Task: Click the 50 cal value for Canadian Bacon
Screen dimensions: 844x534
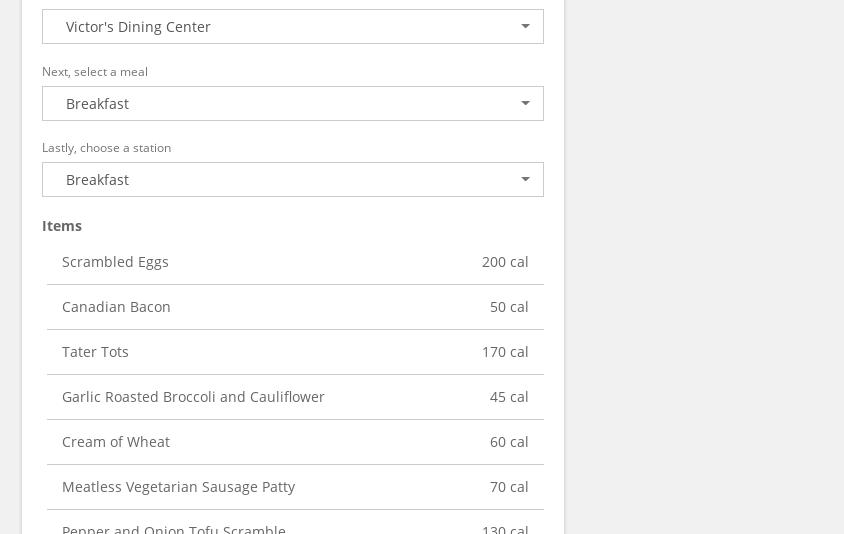Action: (509, 307)
